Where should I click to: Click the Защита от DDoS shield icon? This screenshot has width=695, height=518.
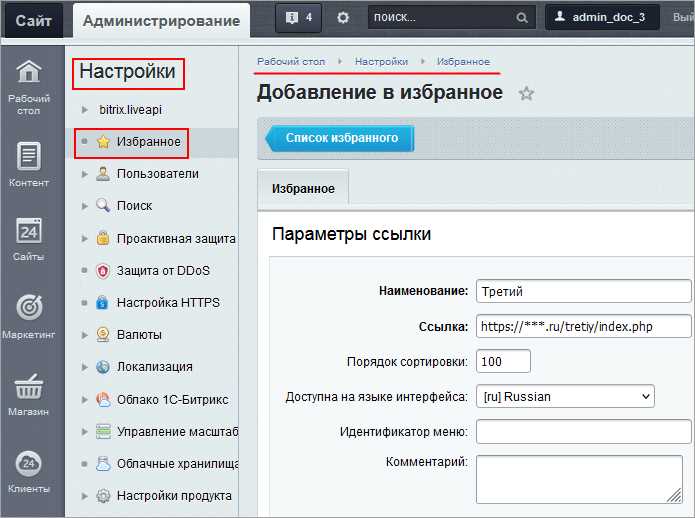click(103, 271)
